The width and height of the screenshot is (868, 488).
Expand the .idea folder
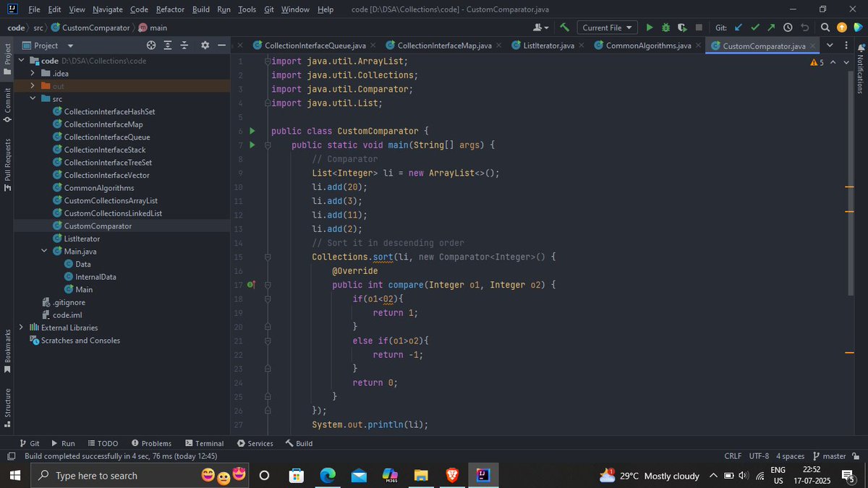[33, 74]
